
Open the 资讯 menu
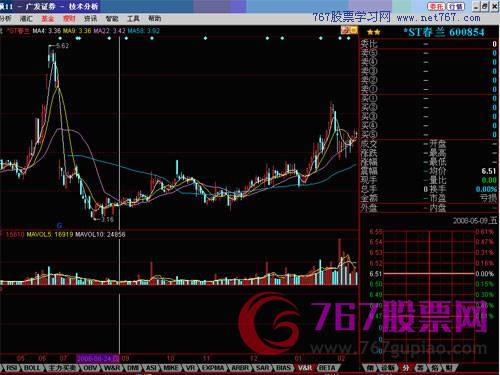(x=90, y=19)
